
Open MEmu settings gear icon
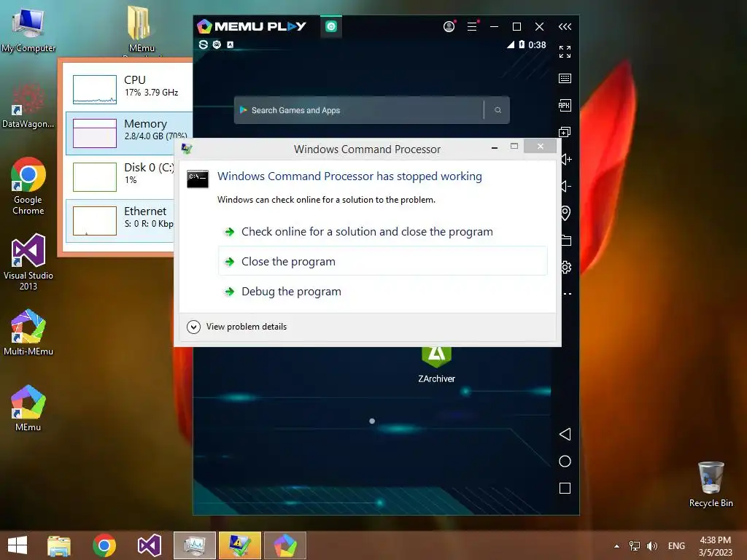pyautogui.click(x=566, y=267)
